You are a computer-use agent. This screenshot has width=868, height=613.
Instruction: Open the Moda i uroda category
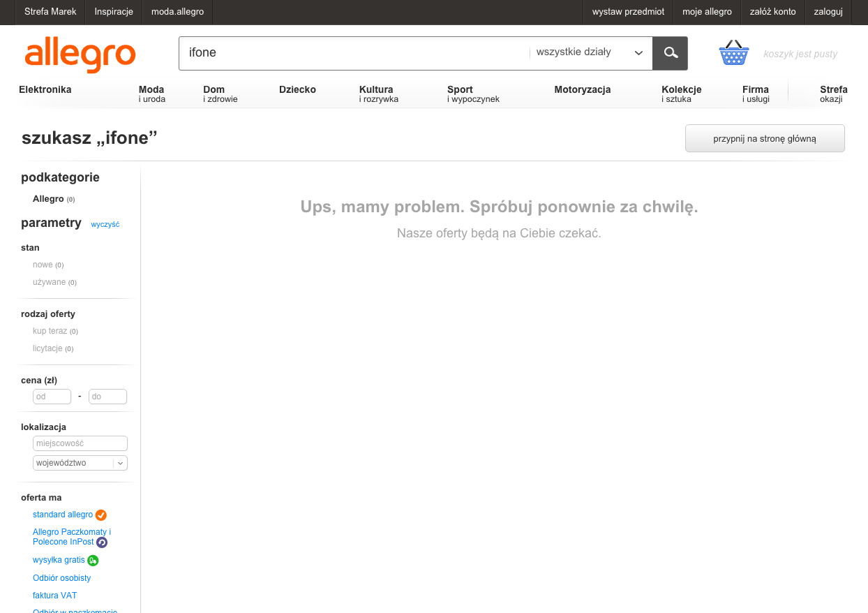(152, 94)
